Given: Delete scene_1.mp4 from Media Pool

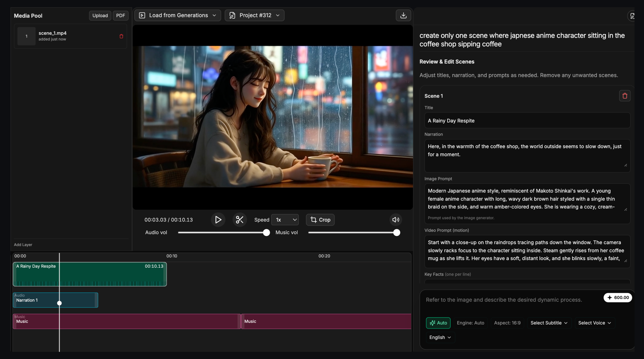Looking at the screenshot, I should tap(121, 36).
